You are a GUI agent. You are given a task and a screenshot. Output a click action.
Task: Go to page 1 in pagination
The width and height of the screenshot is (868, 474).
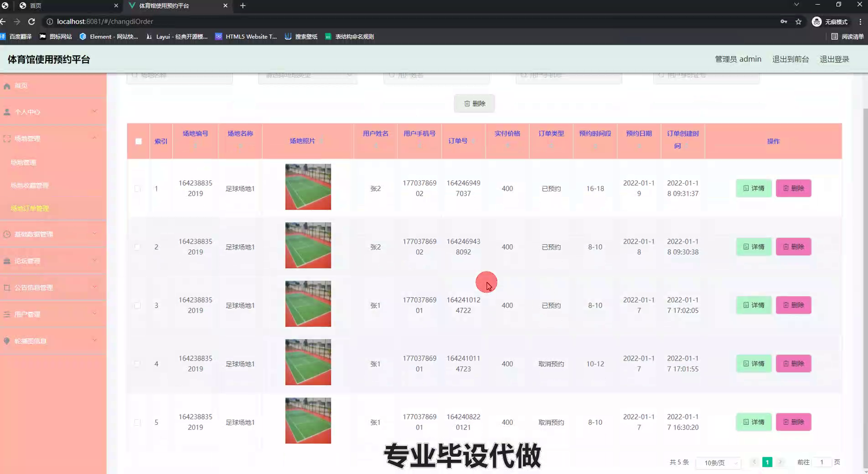tap(767, 462)
